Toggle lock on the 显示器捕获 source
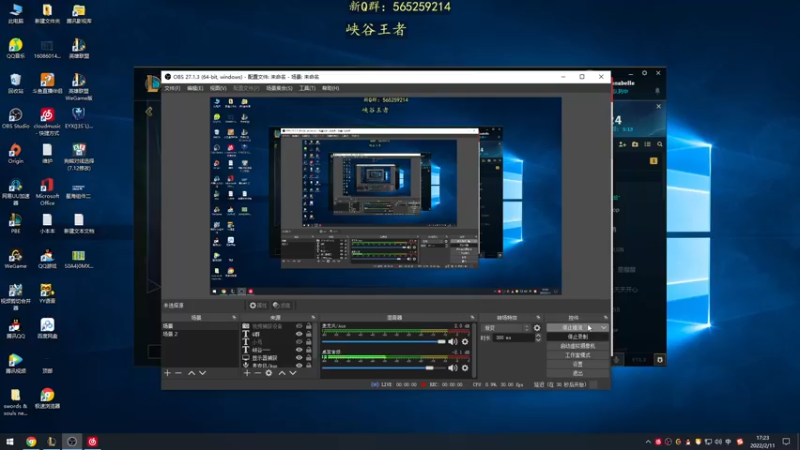The height and width of the screenshot is (450, 800). tap(309, 358)
